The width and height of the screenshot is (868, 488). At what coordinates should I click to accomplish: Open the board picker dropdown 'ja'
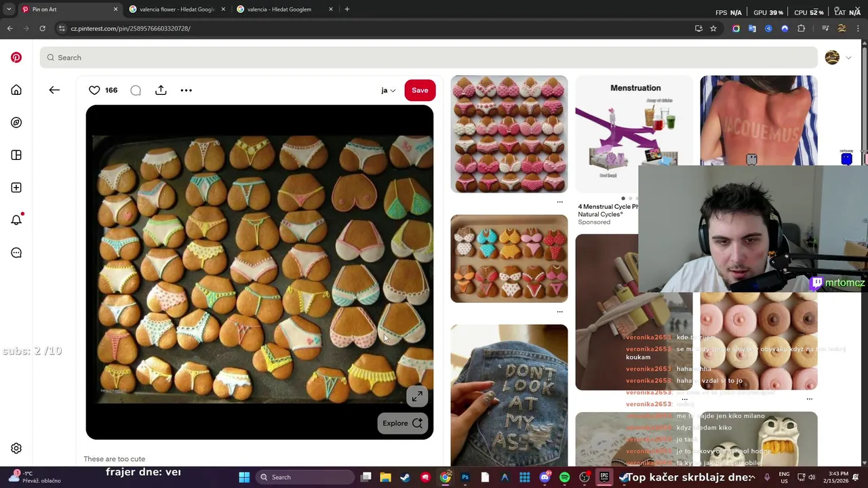pos(388,90)
